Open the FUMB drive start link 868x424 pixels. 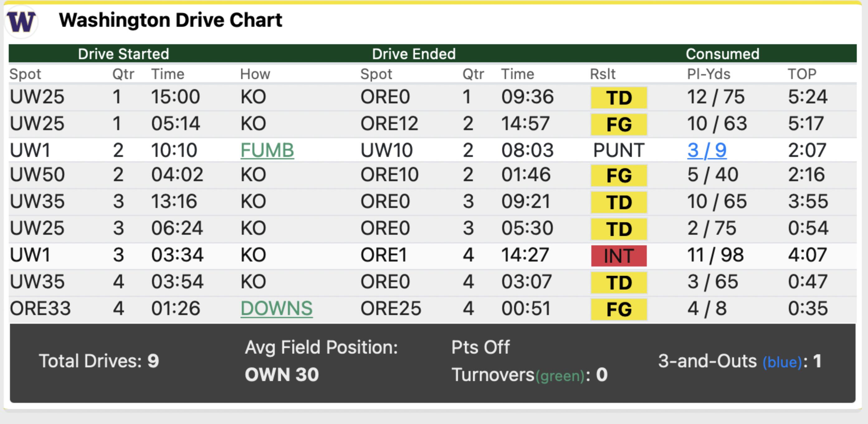(267, 150)
